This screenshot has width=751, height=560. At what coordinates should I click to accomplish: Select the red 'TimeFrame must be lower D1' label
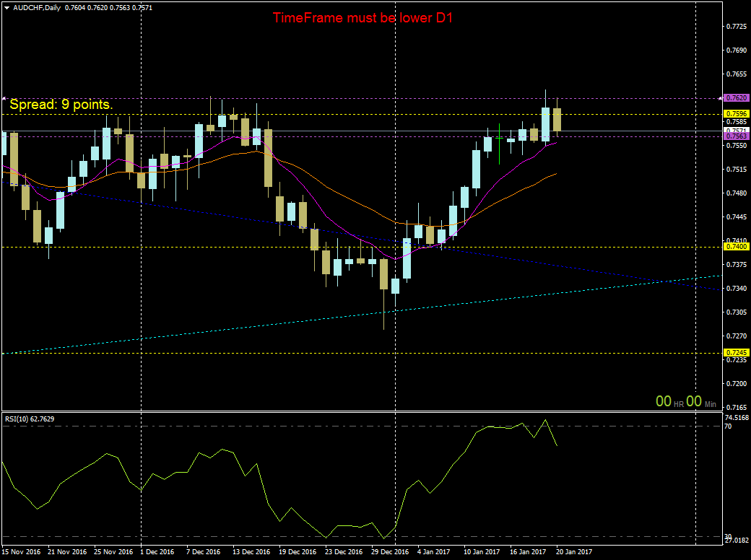pyautogui.click(x=363, y=18)
